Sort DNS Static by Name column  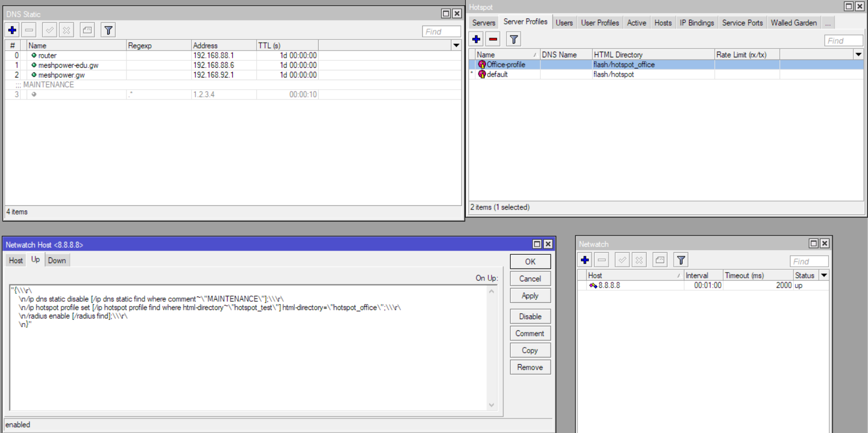76,45
